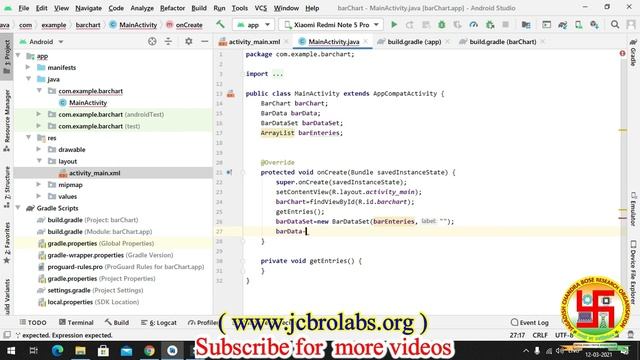The width and height of the screenshot is (640, 360).
Task: Collapse the app module node
Action: coord(18,56)
